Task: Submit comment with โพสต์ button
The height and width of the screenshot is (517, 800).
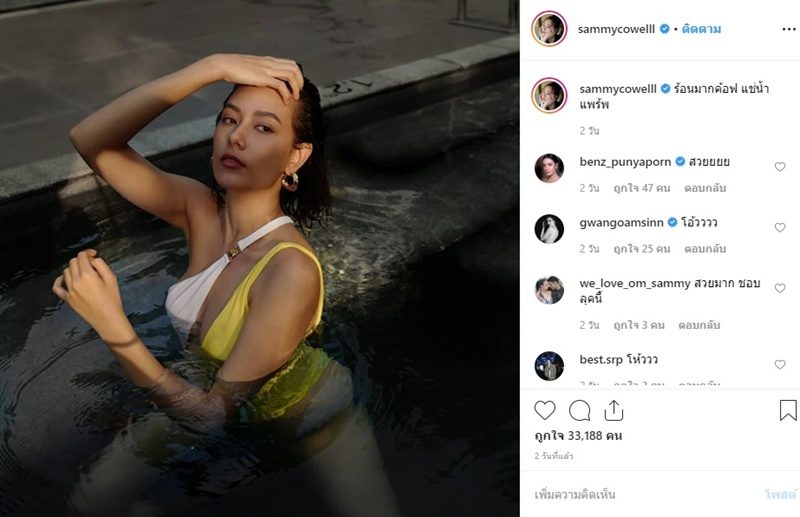Action: (781, 494)
